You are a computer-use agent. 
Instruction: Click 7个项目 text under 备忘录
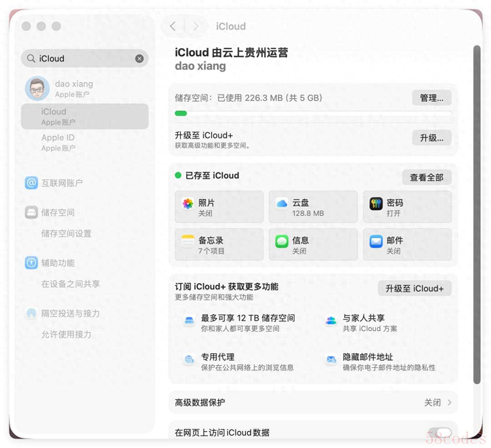(211, 251)
